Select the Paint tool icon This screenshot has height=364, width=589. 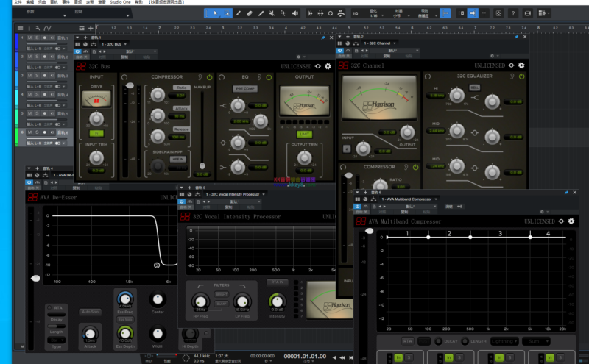pos(261,13)
